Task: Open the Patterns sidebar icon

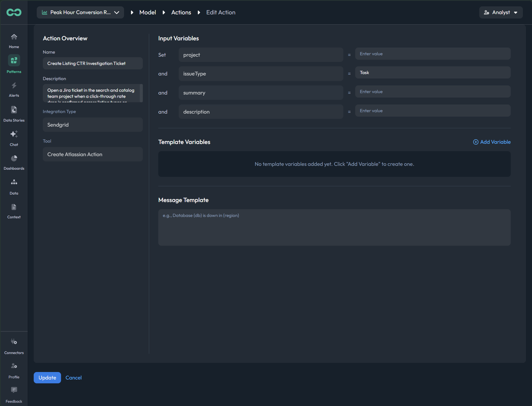Action: (14, 60)
